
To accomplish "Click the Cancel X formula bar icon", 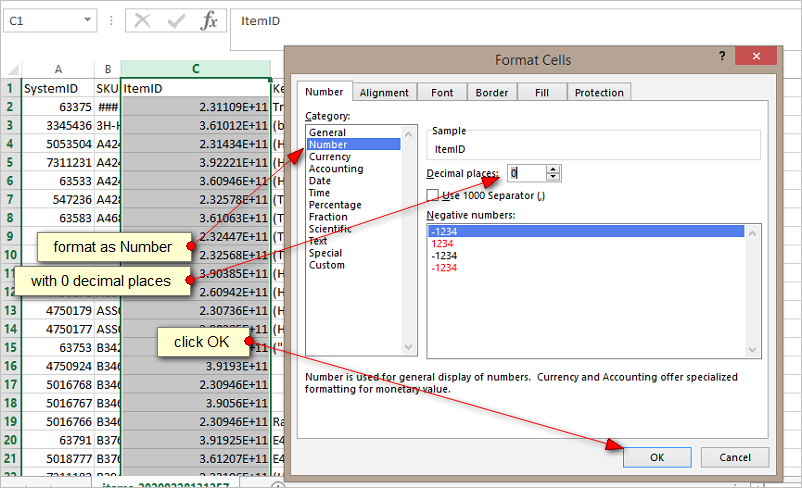I will point(143,21).
